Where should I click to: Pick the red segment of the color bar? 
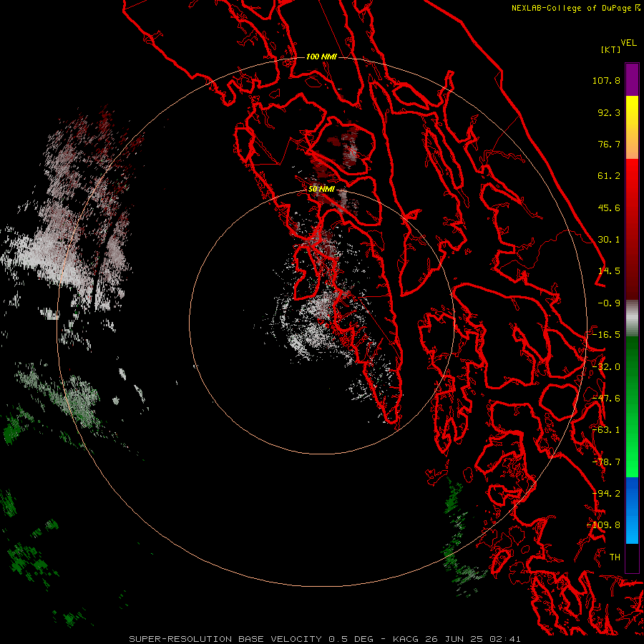(632, 229)
